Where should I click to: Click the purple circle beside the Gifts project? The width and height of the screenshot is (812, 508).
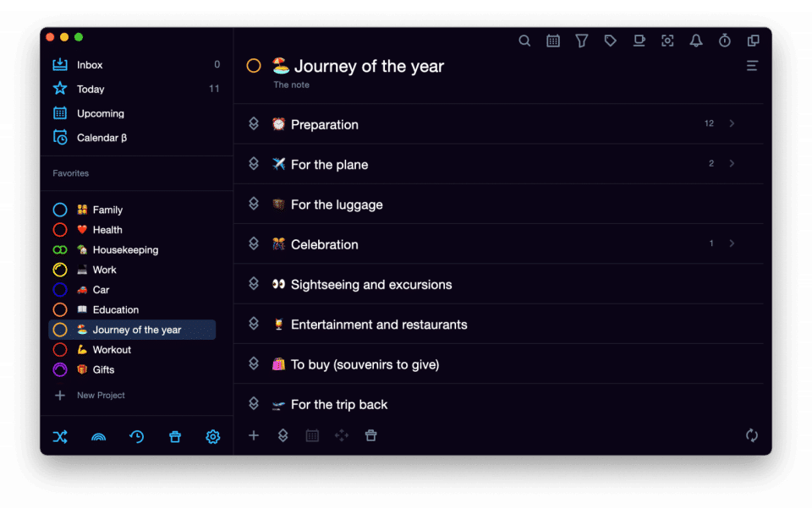click(60, 369)
